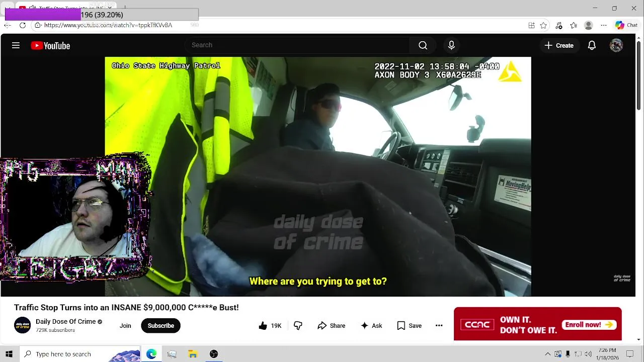Select the Traffic Stop browser tab
This screenshot has height=362, width=644.
point(65,8)
